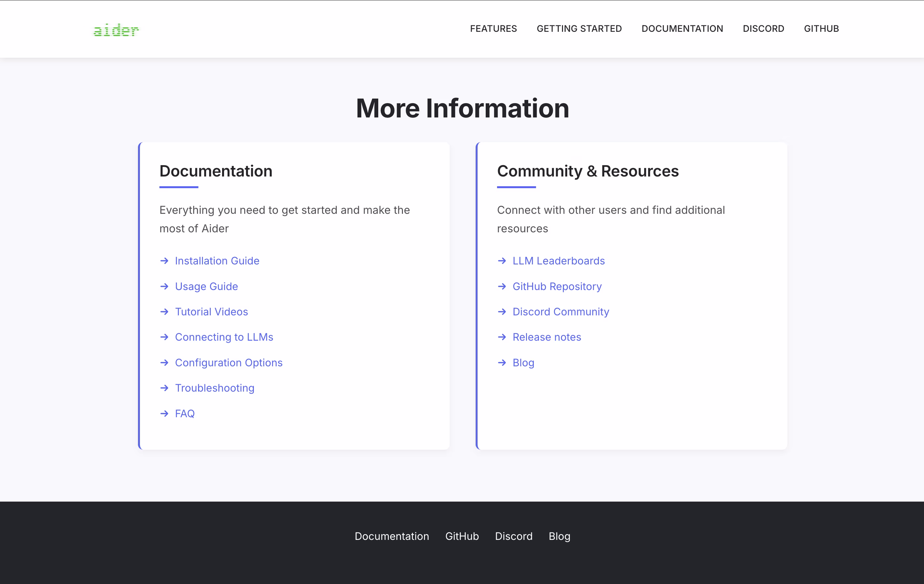
Task: Click Documentation link in the footer
Action: pos(392,536)
